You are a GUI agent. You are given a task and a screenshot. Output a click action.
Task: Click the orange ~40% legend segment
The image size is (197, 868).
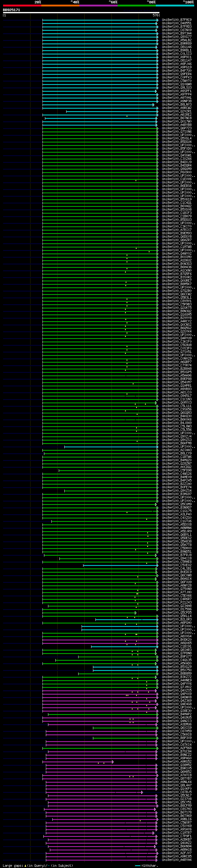(x=60, y=6)
